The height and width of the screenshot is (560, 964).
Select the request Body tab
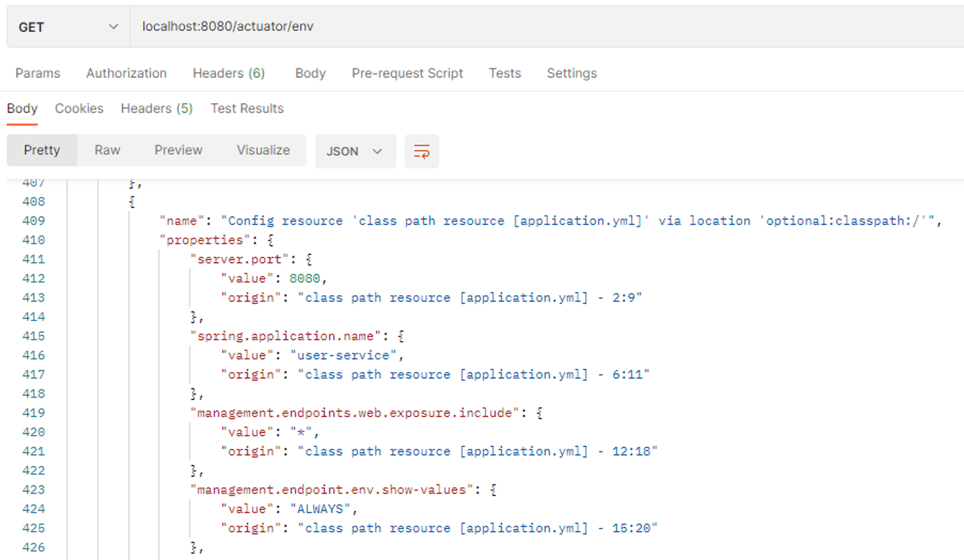click(x=310, y=73)
